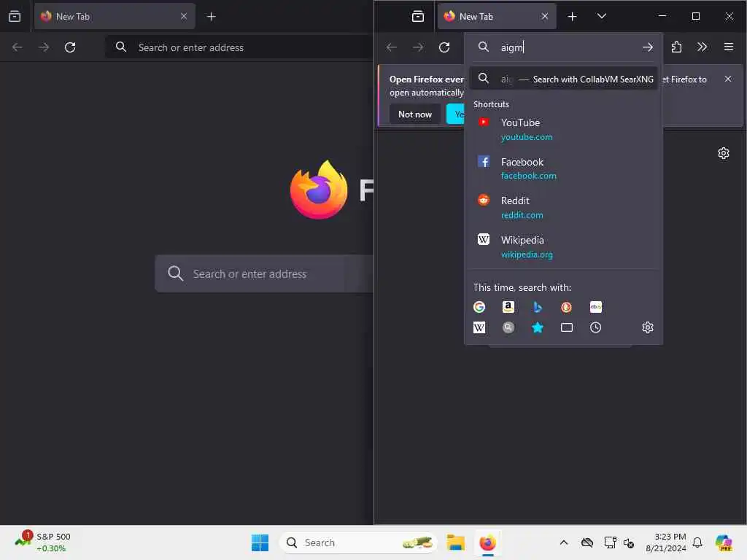Screen dimensions: 747x560
Task: Search this time with Bing
Action: [538, 307]
